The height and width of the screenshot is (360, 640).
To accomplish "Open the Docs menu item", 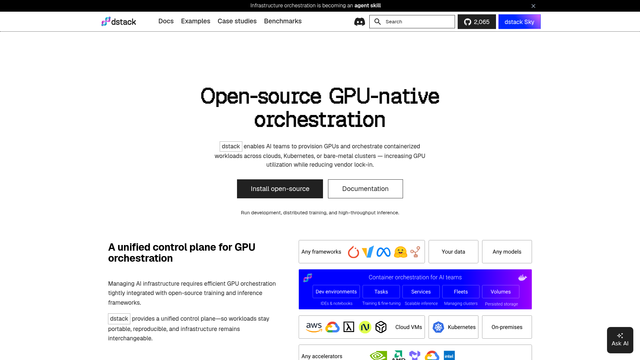I will (x=166, y=21).
